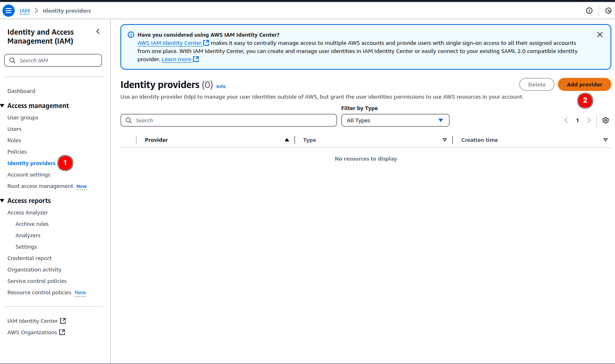Click the Provider column header
The image size is (615, 364).
pyautogui.click(x=156, y=140)
